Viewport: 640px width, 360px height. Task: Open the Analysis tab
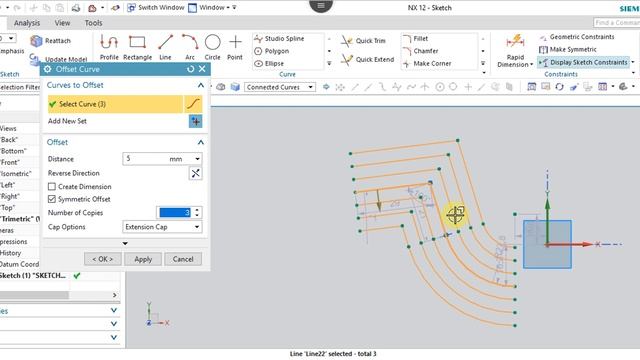[x=27, y=23]
